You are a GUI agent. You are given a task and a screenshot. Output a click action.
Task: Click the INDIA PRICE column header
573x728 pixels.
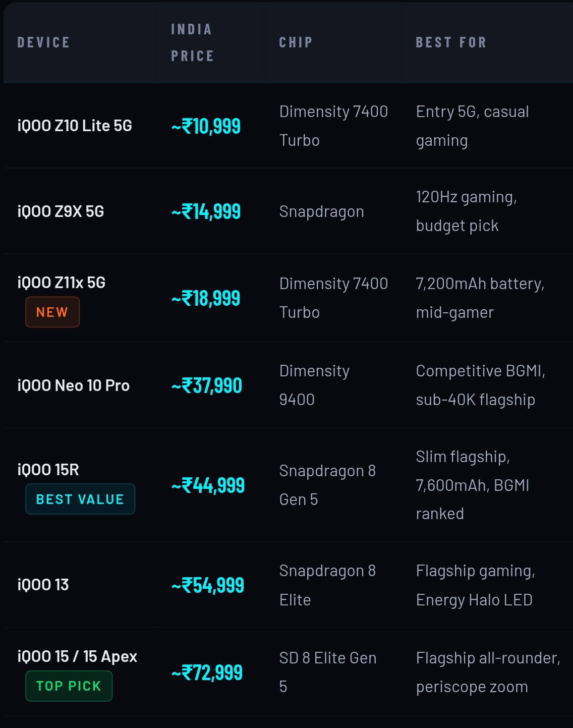point(192,42)
